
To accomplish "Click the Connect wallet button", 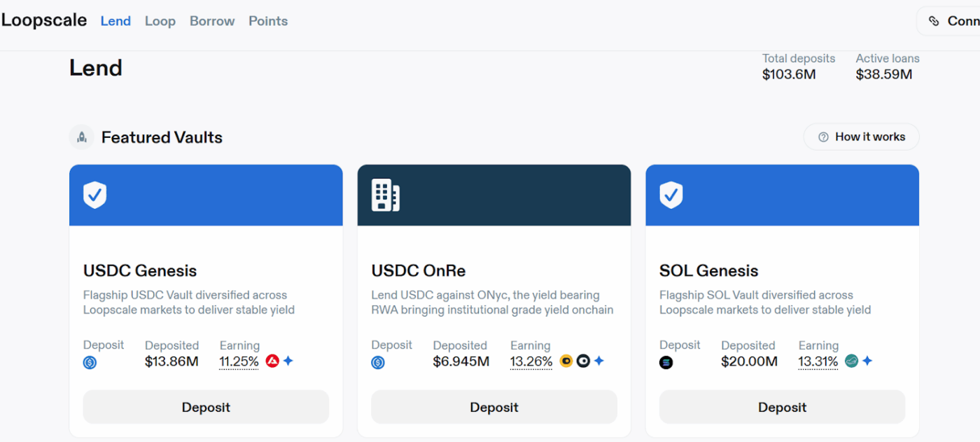I will (952, 21).
